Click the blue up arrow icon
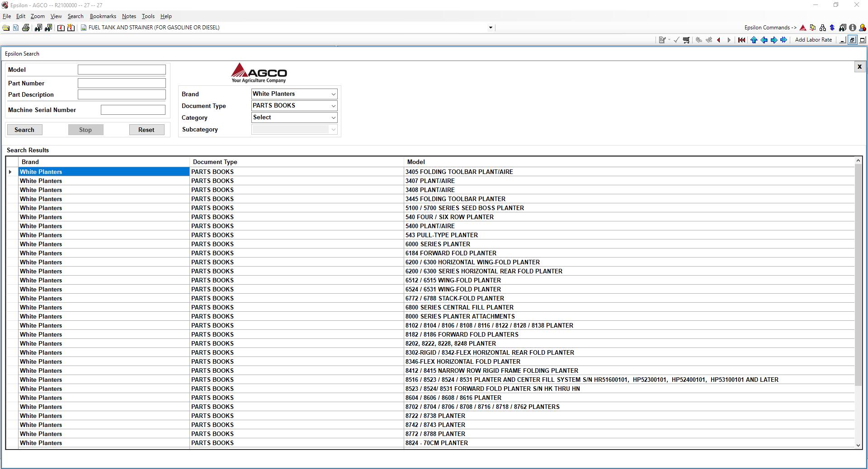 pos(754,40)
